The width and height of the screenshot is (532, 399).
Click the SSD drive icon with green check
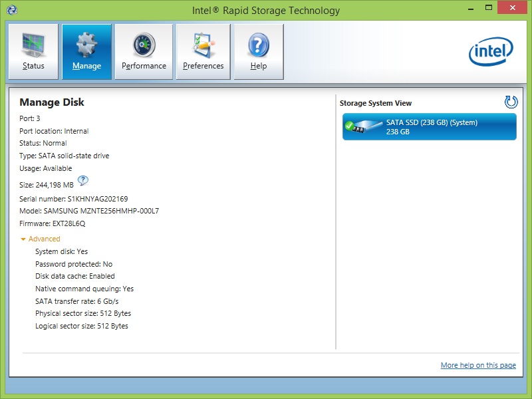tap(363, 126)
